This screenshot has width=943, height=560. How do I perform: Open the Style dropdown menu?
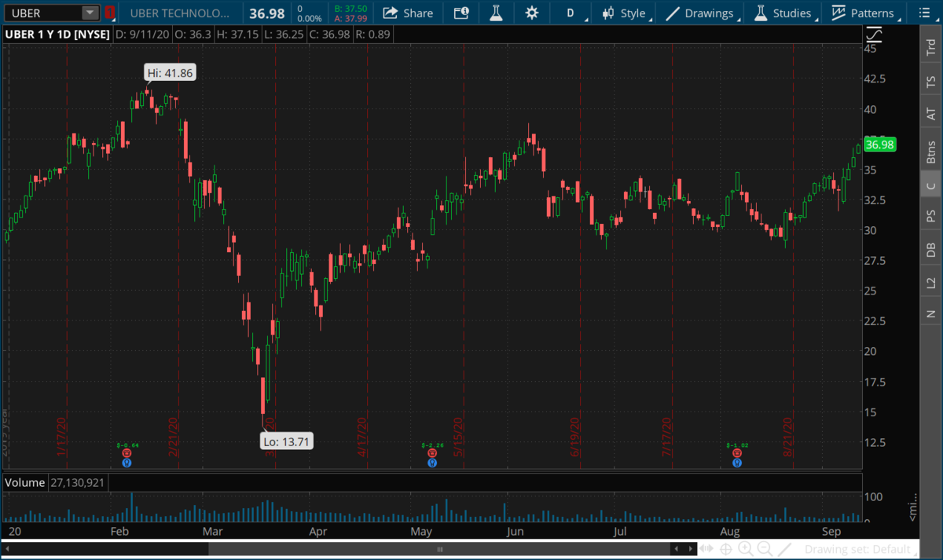[x=626, y=13]
